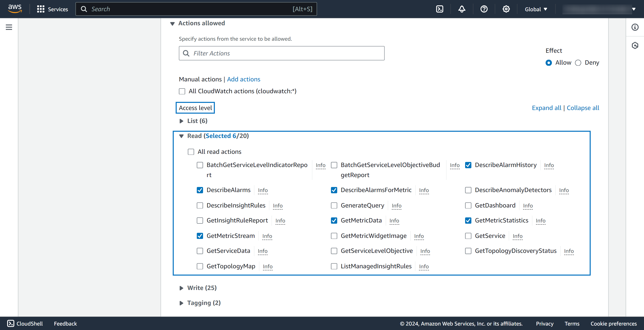The height and width of the screenshot is (330, 644).
Task: Open Cookie preferences in the footer
Action: click(x=613, y=324)
